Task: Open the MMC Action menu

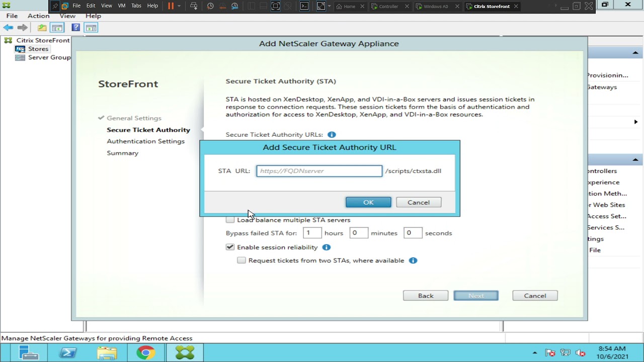Action: pyautogui.click(x=38, y=16)
